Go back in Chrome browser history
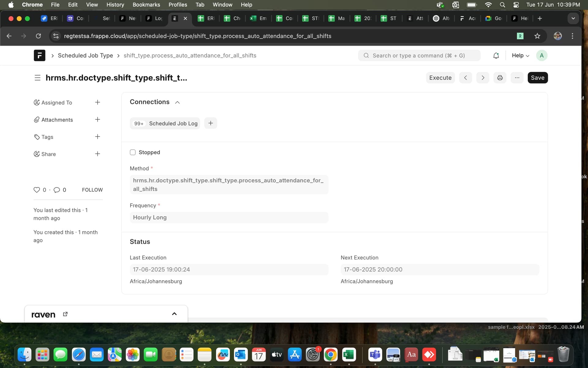The image size is (588, 368). point(9,36)
